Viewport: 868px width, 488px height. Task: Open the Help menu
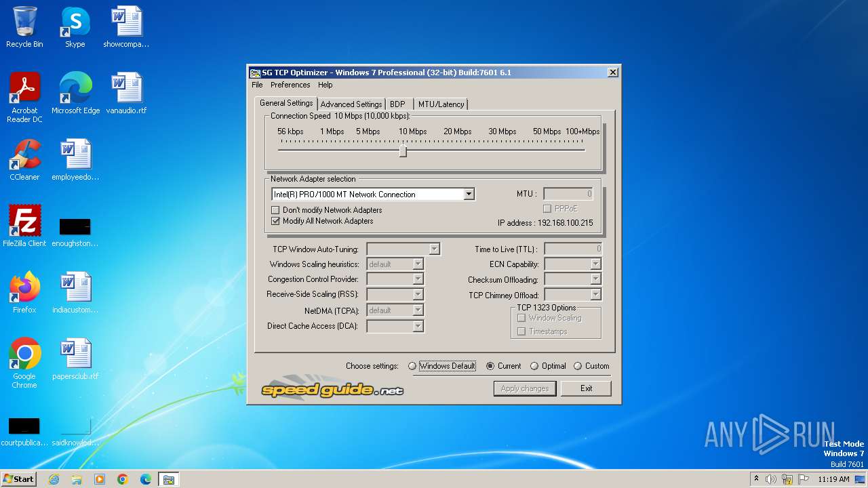325,85
